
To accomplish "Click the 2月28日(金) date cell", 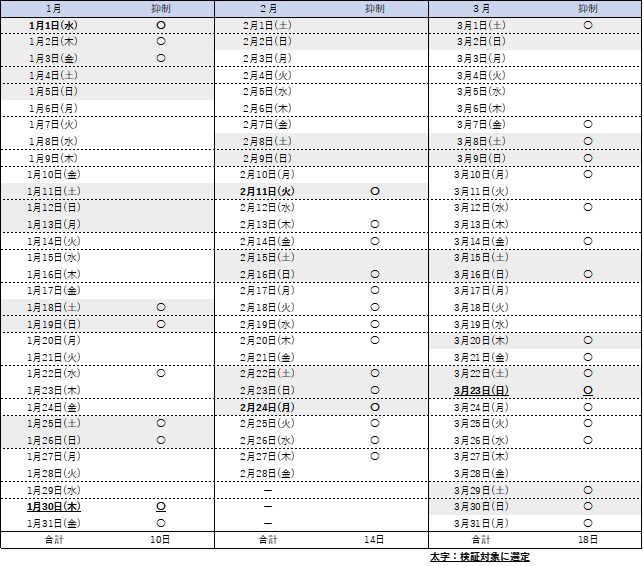I will point(267,473).
